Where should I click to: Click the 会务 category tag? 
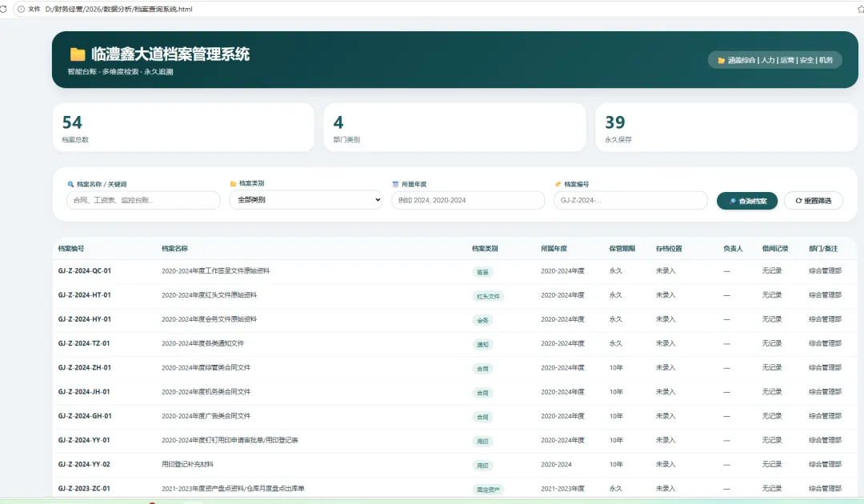(x=482, y=320)
